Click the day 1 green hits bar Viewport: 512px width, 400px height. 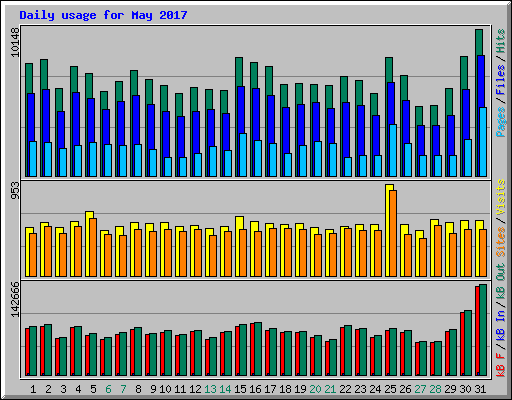tap(29, 78)
